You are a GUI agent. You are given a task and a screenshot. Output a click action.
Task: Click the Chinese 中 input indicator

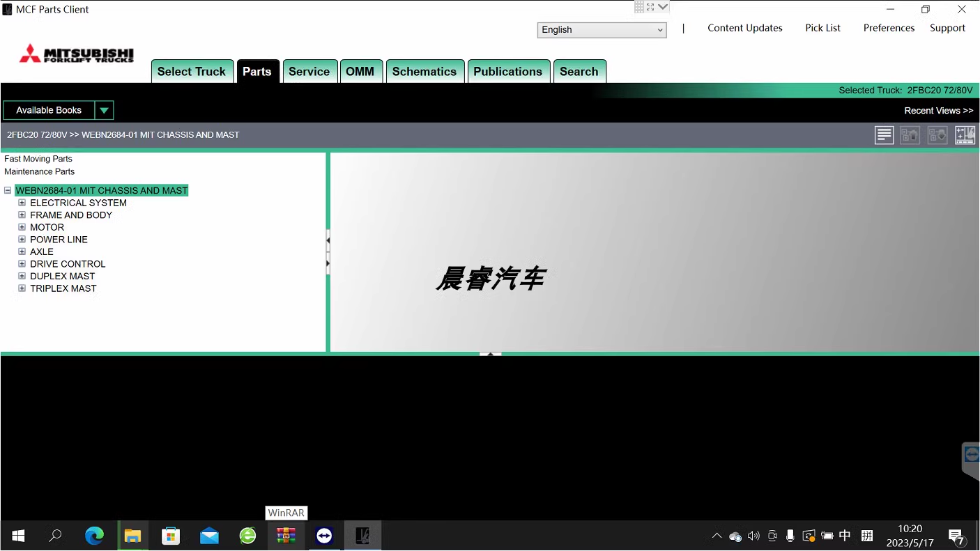click(845, 536)
